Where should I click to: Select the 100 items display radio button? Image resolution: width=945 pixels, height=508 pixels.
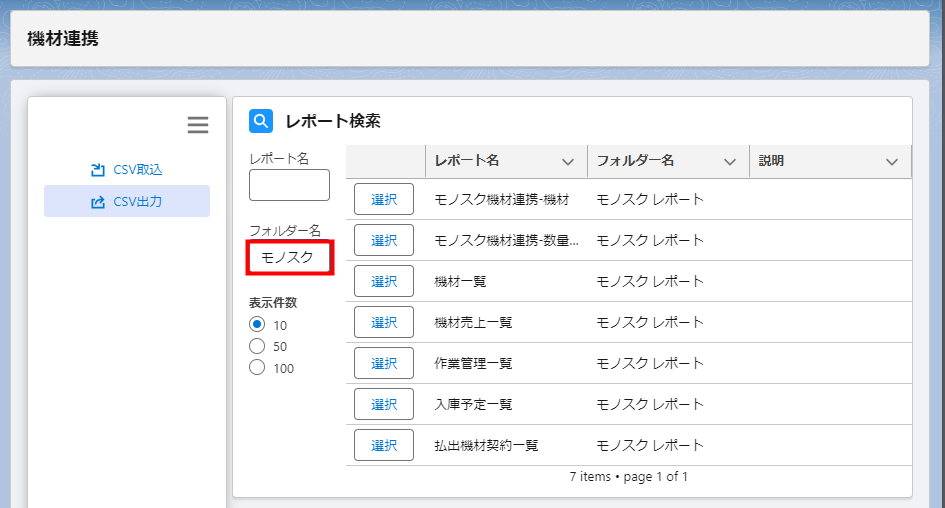(257, 368)
